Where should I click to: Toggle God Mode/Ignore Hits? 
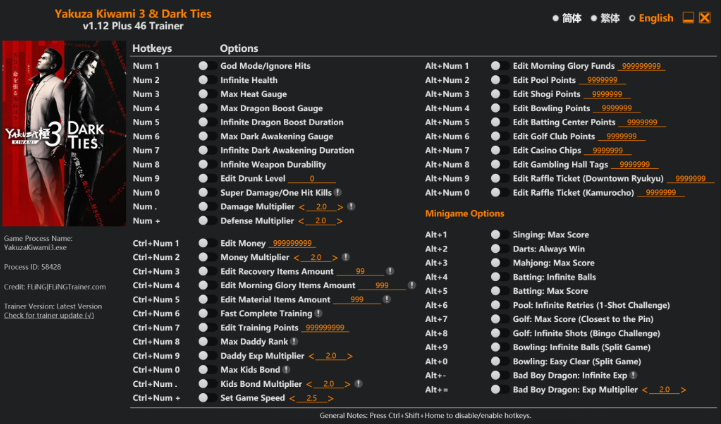(207, 66)
